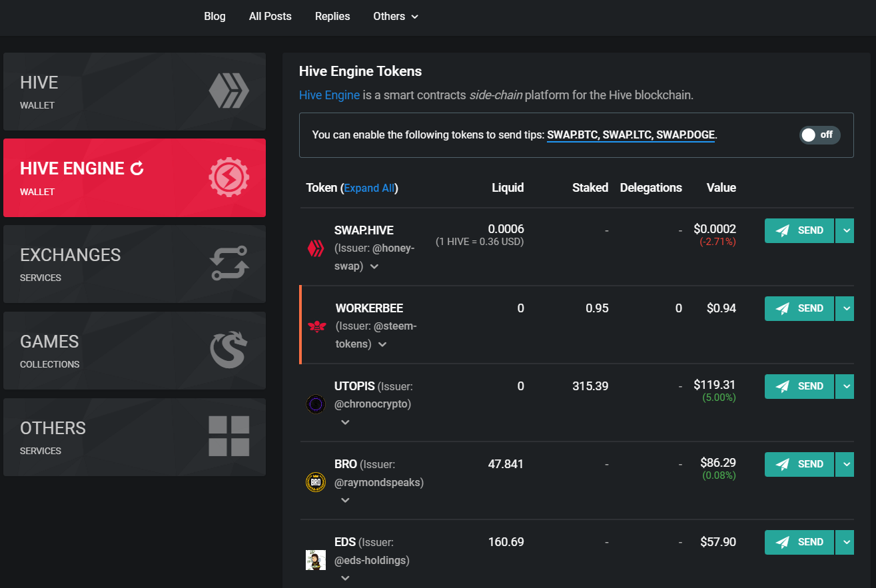Send SWAP.HIVE tokens

pyautogui.click(x=799, y=230)
